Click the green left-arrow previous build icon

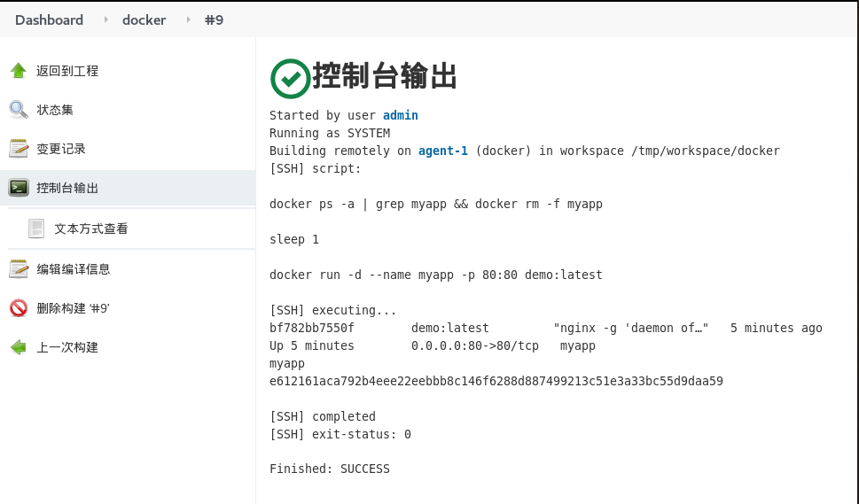pyautogui.click(x=19, y=347)
